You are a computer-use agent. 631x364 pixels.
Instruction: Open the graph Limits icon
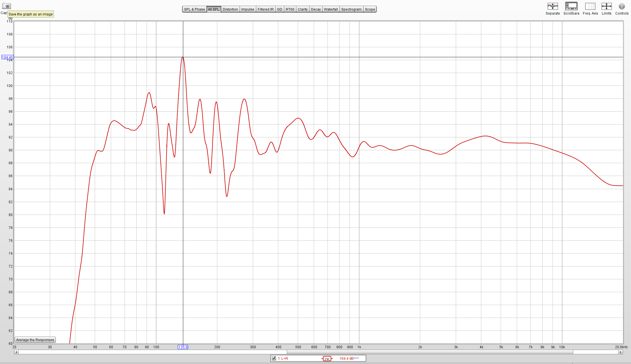click(x=606, y=6)
